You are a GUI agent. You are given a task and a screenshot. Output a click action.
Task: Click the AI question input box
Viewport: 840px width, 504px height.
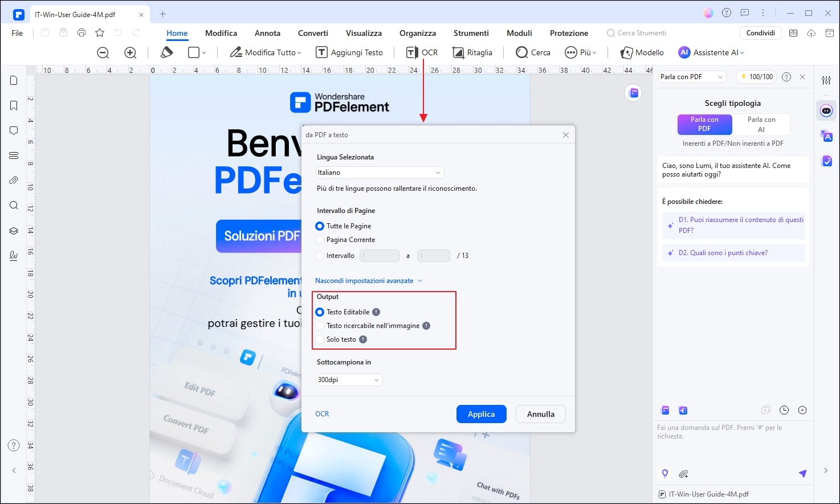pyautogui.click(x=733, y=441)
